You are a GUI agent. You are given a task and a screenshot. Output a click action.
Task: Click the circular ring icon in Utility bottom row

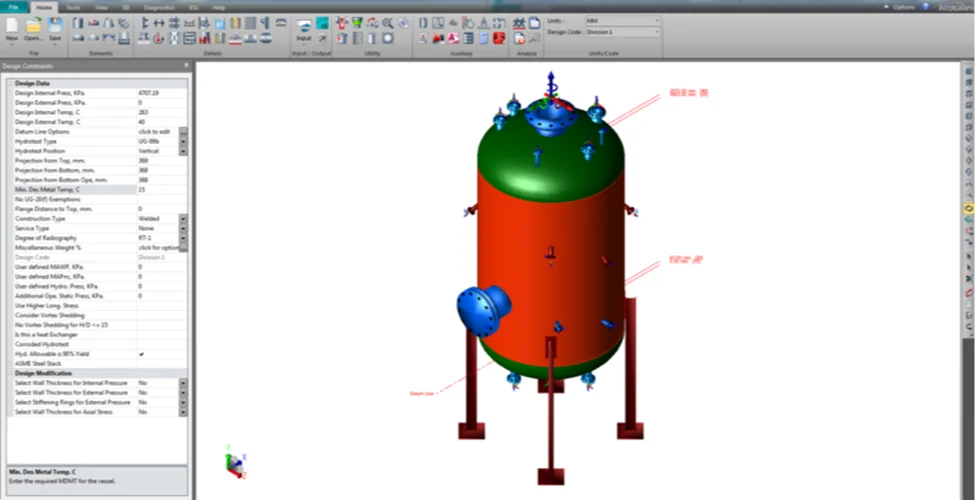pyautogui.click(x=388, y=39)
